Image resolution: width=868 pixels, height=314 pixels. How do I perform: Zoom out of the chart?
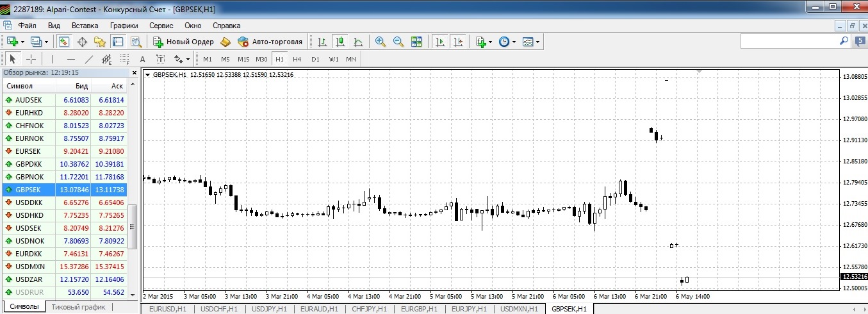tap(398, 42)
